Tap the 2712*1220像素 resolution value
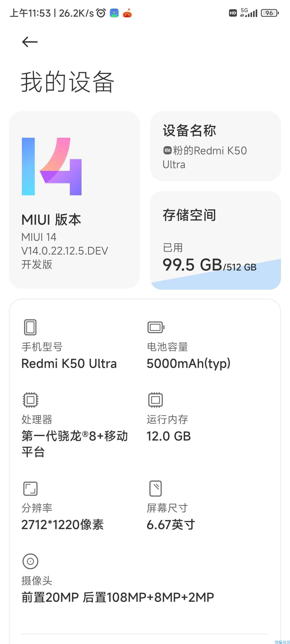 pos(63,525)
